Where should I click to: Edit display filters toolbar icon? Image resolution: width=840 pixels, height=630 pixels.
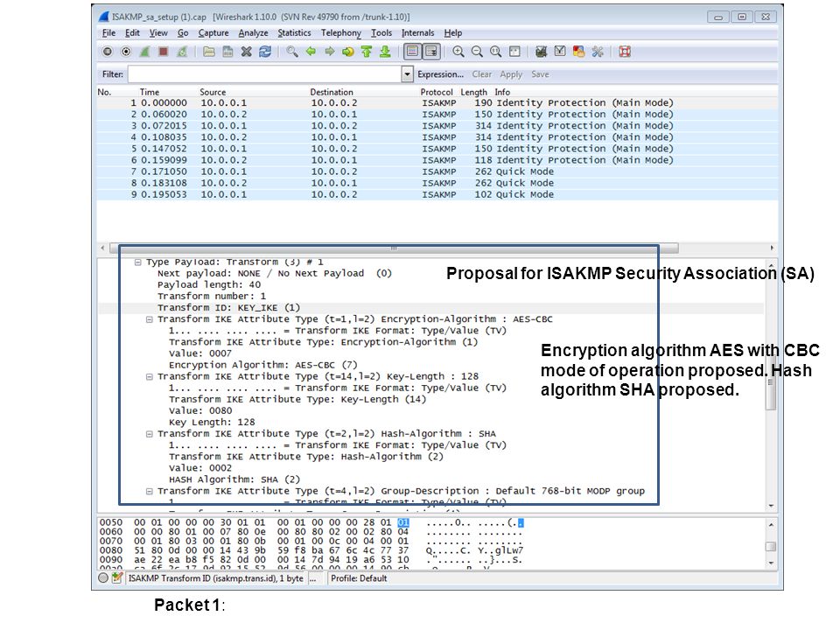560,52
